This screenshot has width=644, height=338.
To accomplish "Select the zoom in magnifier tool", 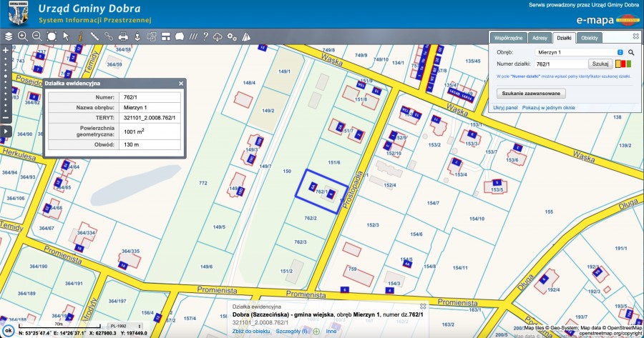I will click(22, 36).
